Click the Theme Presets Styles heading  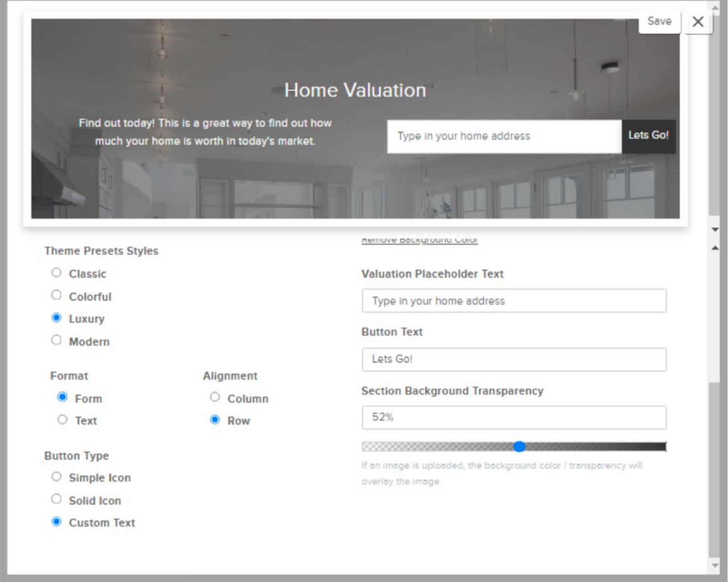[101, 251]
